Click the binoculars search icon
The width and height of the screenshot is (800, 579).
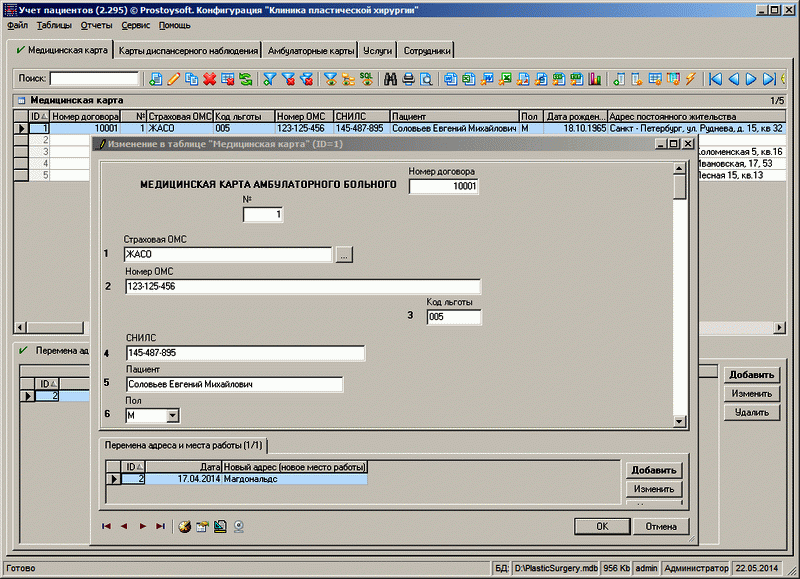point(390,79)
